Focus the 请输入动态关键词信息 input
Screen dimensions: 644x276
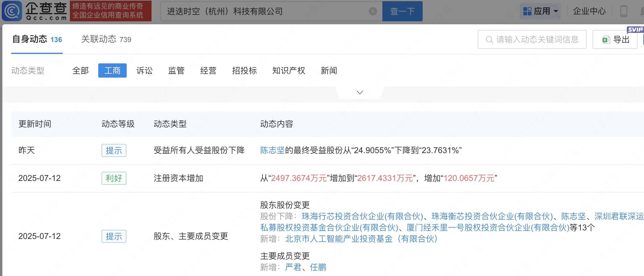tap(532, 39)
